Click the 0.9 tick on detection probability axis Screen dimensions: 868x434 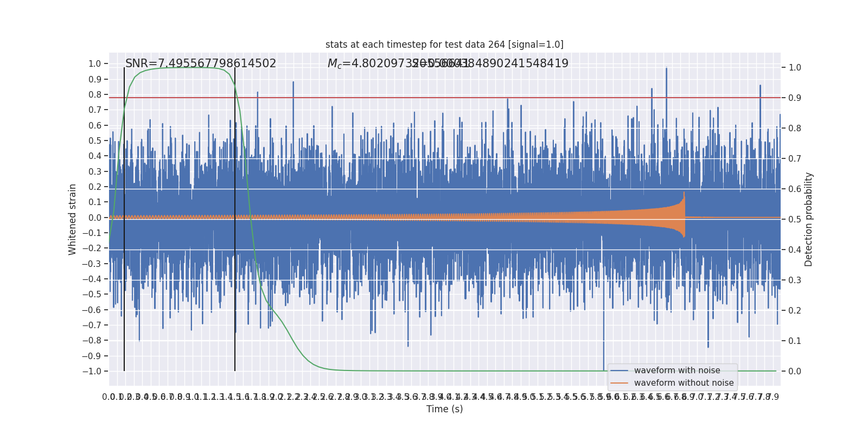pyautogui.click(x=795, y=98)
